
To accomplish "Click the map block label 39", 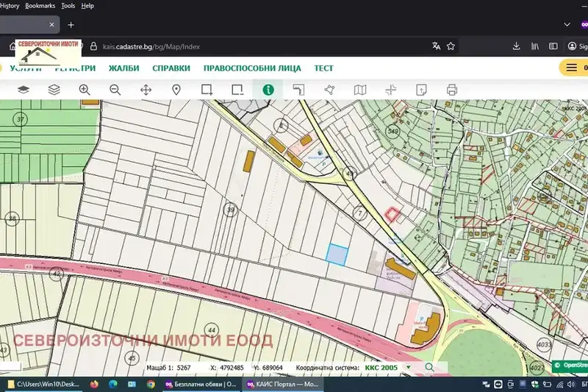I will [x=230, y=210].
